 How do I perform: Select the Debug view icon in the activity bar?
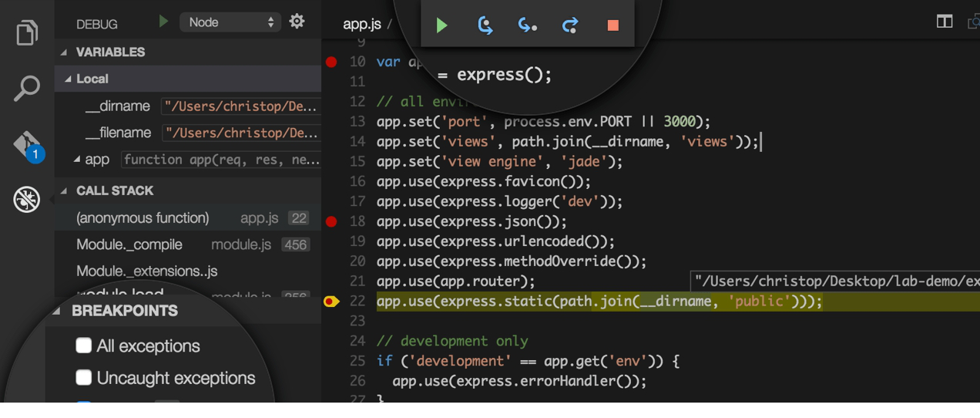(27, 200)
